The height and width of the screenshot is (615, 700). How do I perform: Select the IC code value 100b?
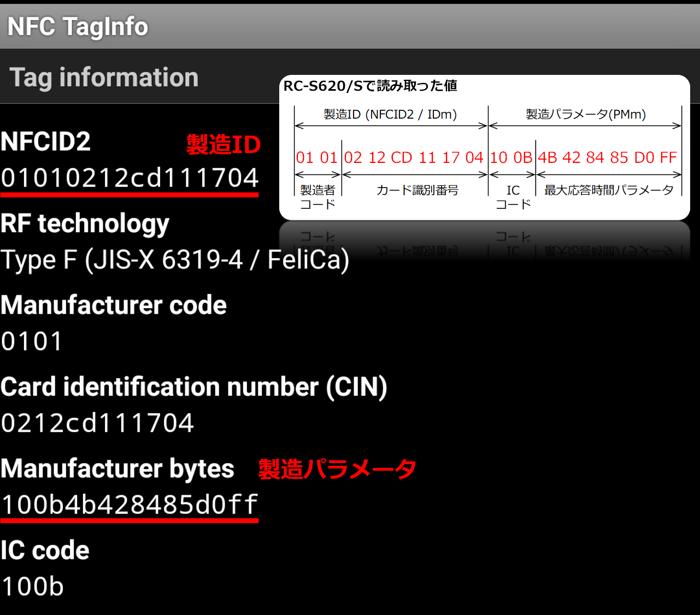pos(33,587)
